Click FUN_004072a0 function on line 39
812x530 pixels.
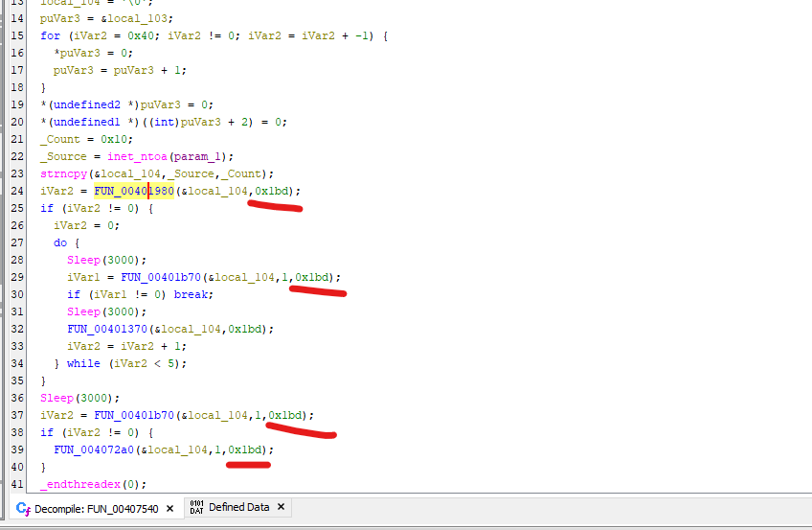click(x=93, y=449)
